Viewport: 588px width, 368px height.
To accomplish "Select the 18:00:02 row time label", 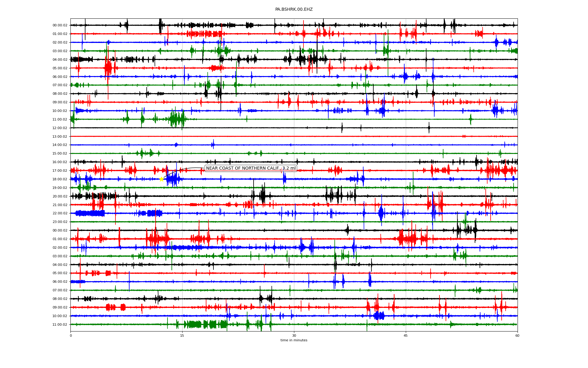I will tap(60, 179).
